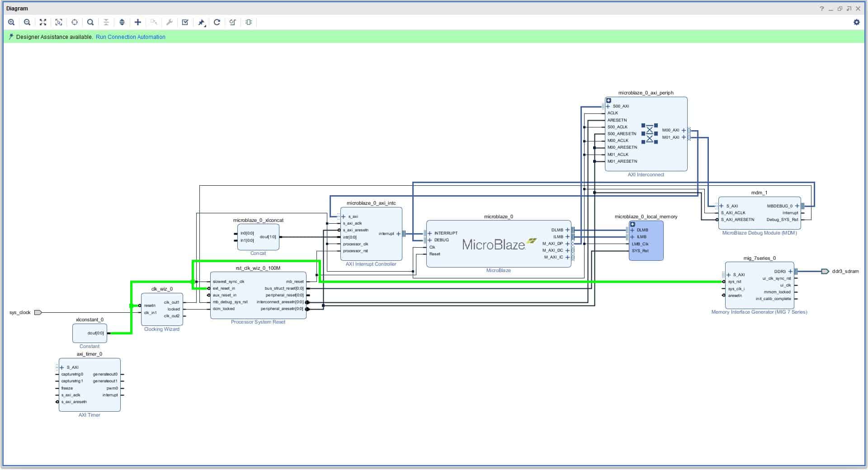Select the ddr3_sdram output port
This screenshot has height=470, width=868.
[x=825, y=272]
